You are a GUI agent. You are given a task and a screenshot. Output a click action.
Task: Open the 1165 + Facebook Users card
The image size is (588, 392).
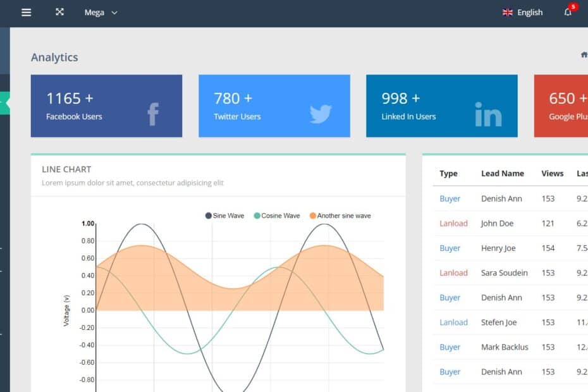[106, 106]
